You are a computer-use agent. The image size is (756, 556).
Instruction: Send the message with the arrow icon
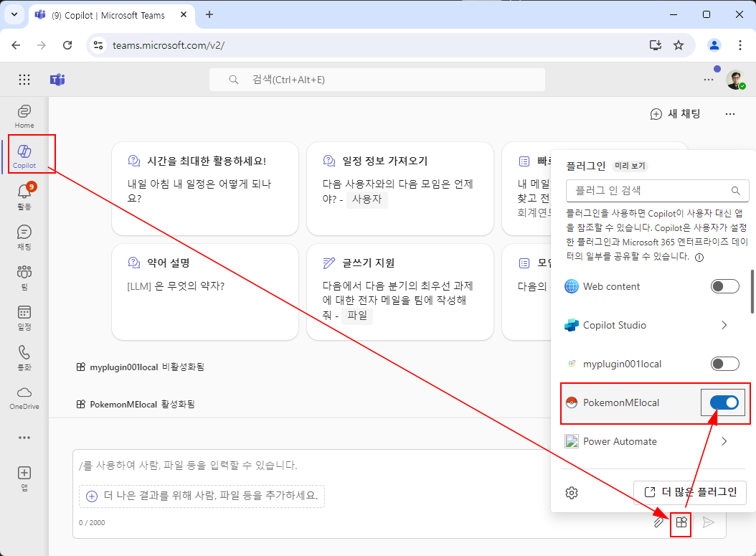(x=708, y=522)
